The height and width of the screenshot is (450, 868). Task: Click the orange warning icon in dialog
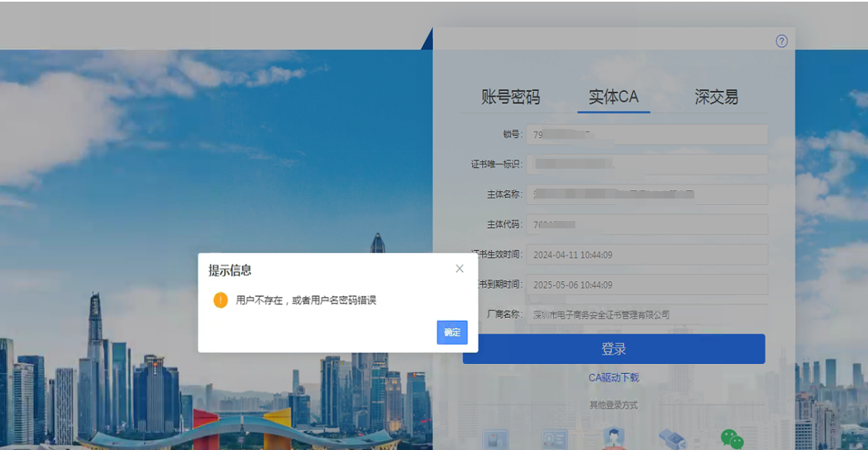point(220,300)
